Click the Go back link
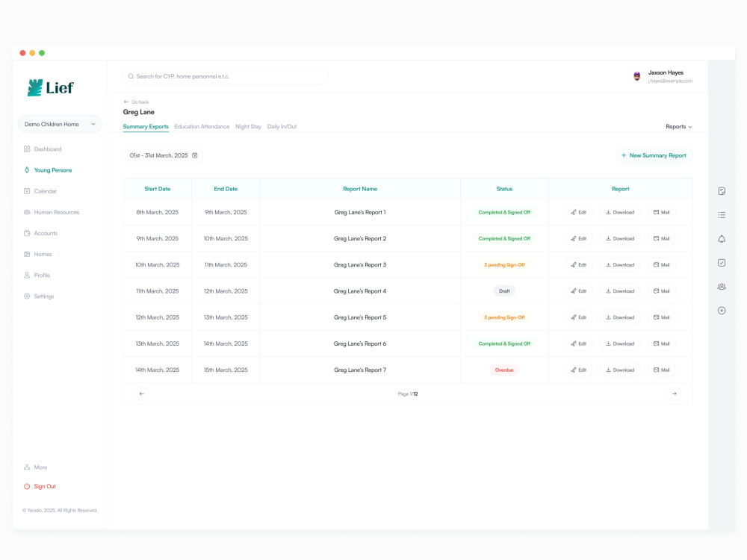This screenshot has width=747, height=560. pyautogui.click(x=136, y=102)
